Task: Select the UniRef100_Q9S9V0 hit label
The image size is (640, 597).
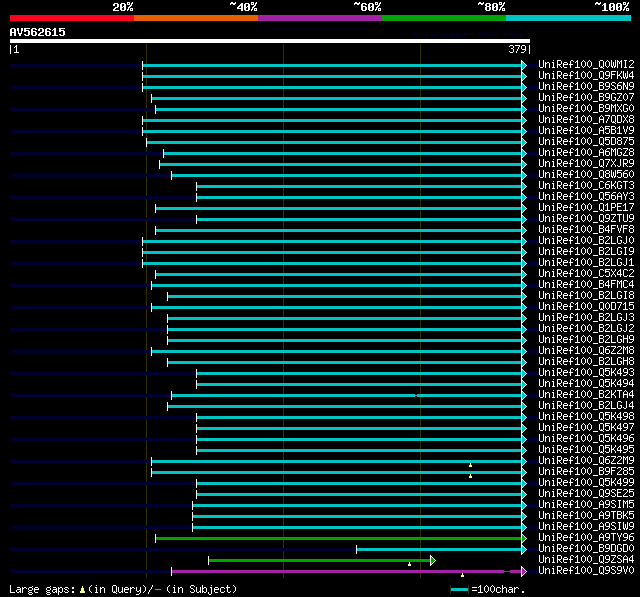Action: (586, 571)
